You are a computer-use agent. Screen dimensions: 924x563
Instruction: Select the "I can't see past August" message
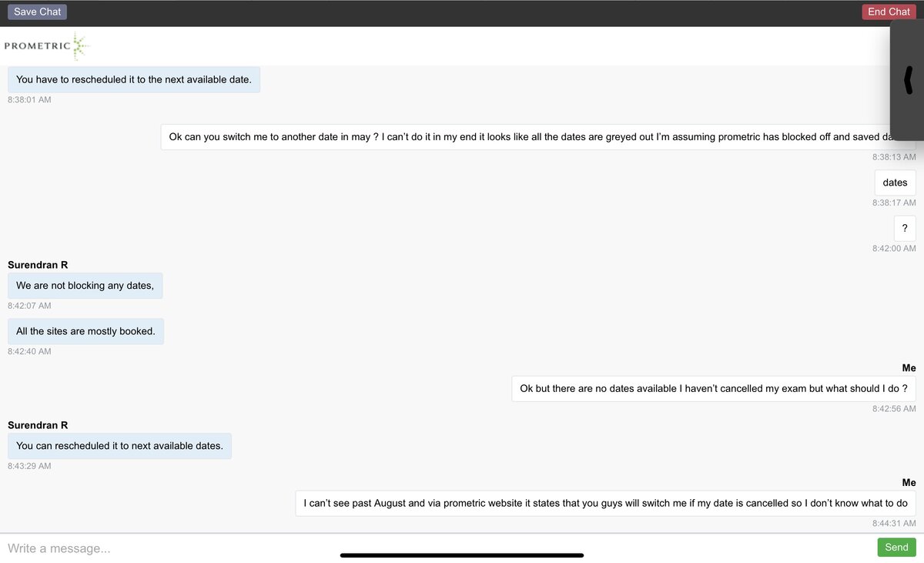coord(605,503)
